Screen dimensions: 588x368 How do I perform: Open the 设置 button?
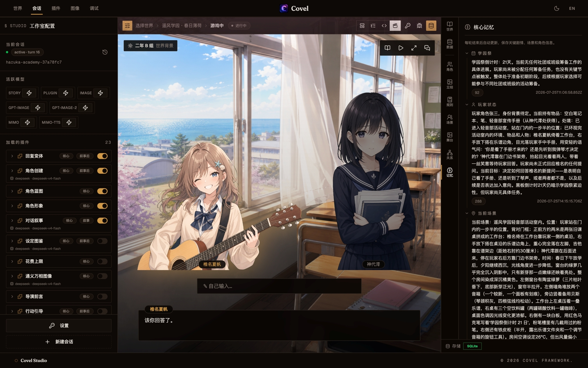click(x=59, y=326)
